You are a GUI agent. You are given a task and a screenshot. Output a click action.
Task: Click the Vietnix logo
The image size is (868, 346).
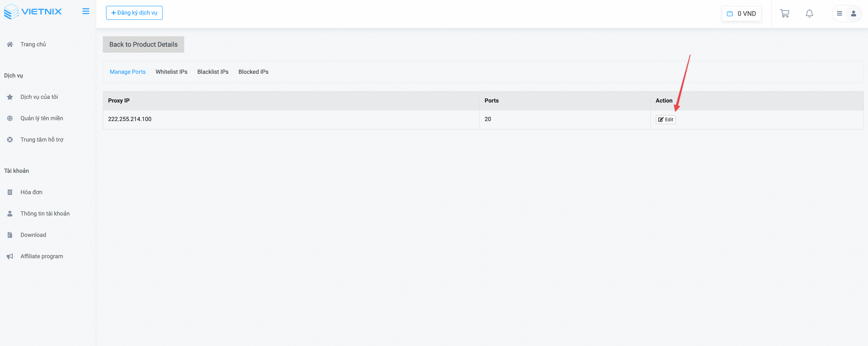click(33, 12)
